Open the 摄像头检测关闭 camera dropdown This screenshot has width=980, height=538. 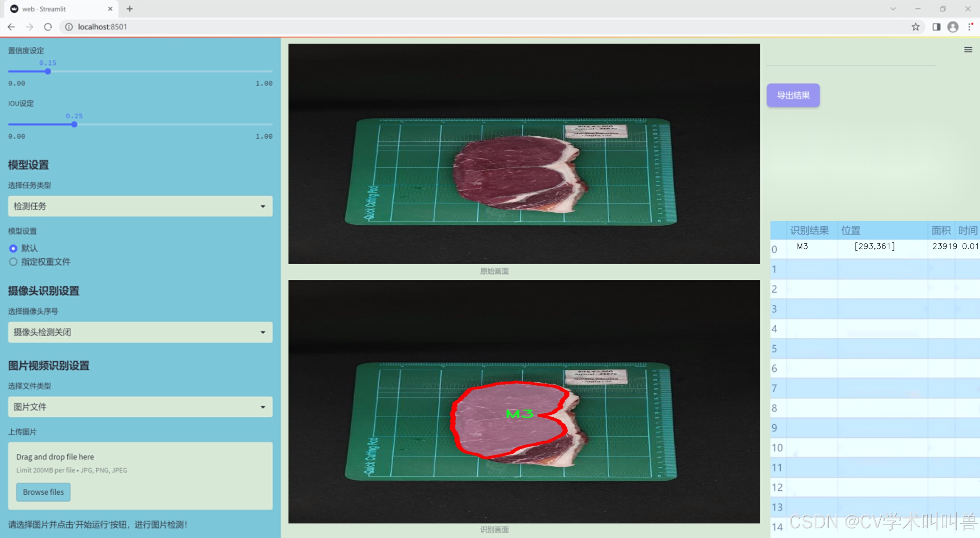pyautogui.click(x=140, y=332)
